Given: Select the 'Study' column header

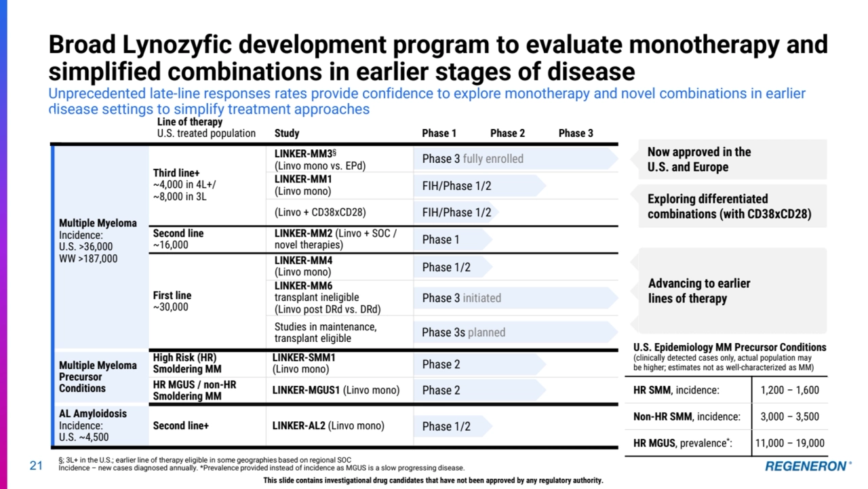Looking at the screenshot, I should [x=287, y=134].
